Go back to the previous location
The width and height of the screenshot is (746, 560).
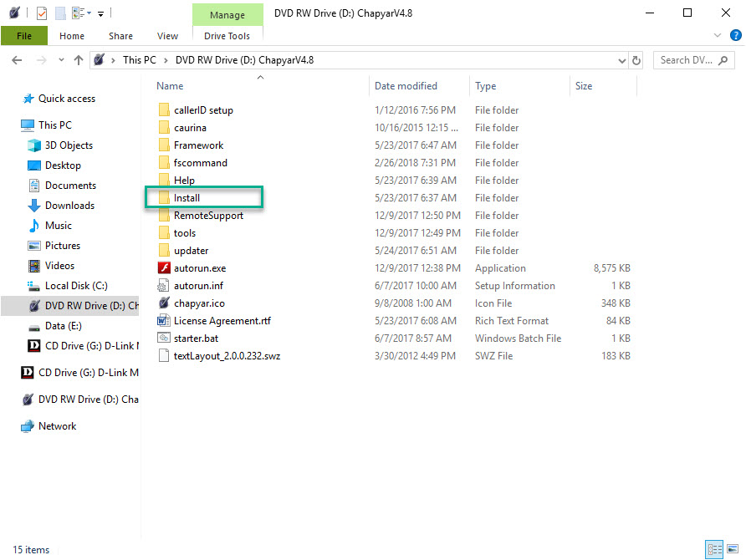pyautogui.click(x=17, y=60)
